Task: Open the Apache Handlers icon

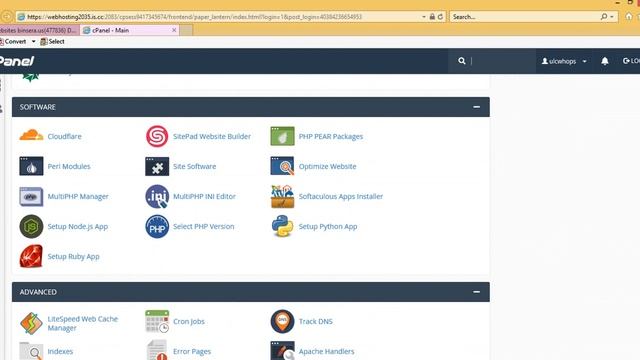Action: (282, 351)
